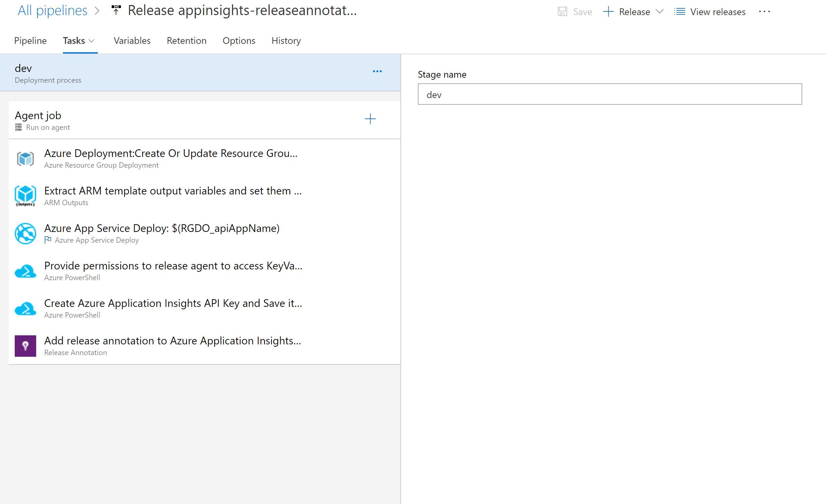
Task: Open the top-right more actions menu
Action: click(765, 11)
